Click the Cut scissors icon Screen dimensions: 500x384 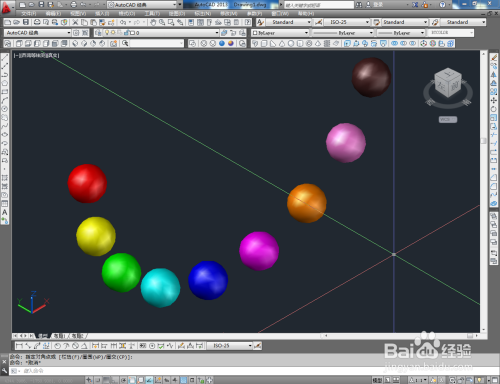pyautogui.click(x=75, y=22)
